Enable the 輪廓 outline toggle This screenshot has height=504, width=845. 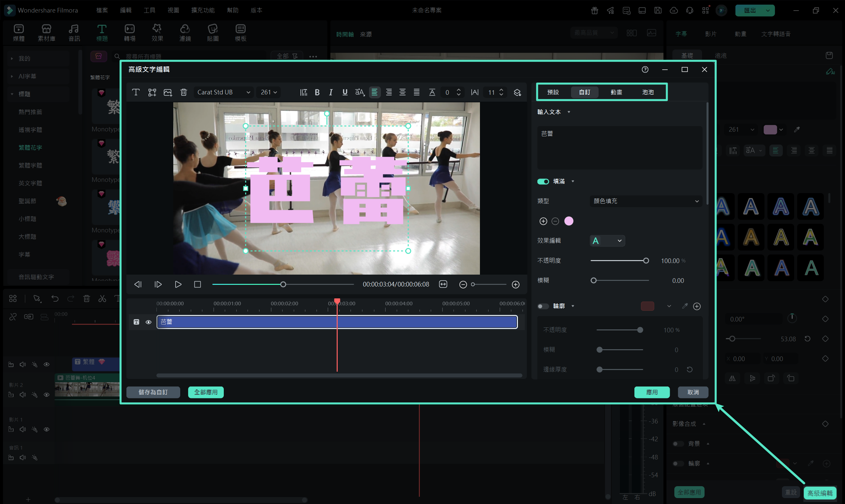tap(543, 306)
